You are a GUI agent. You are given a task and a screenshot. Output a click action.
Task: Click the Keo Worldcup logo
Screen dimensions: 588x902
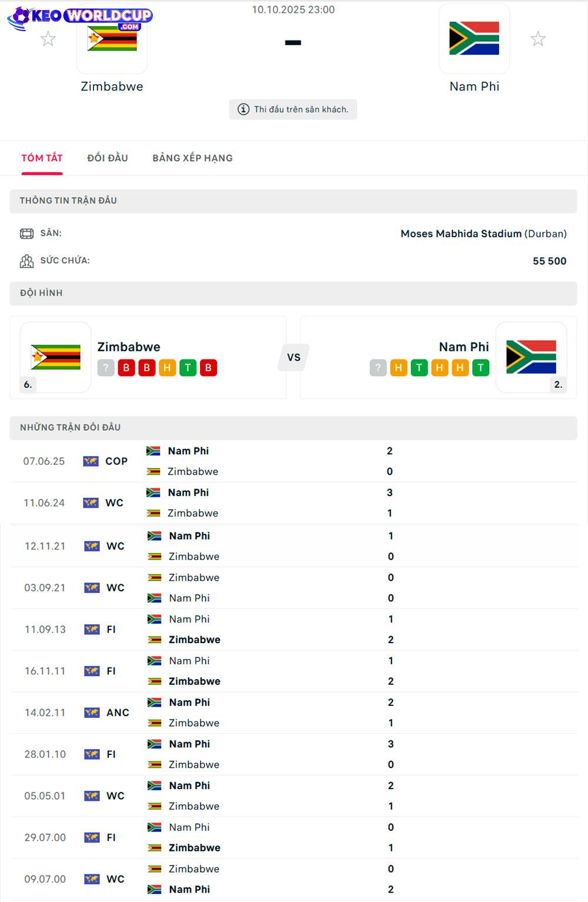pyautogui.click(x=79, y=17)
